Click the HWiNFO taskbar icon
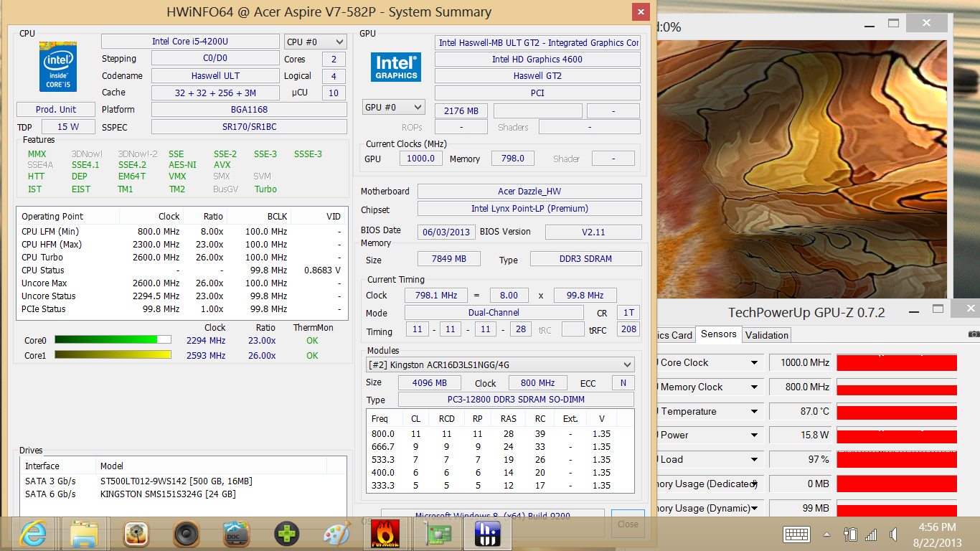Image resolution: width=980 pixels, height=551 pixels. tap(487, 534)
